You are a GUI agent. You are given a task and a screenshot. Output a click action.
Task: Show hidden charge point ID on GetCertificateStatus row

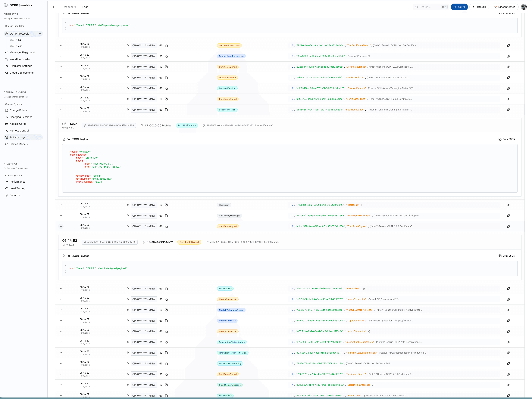coord(161,45)
